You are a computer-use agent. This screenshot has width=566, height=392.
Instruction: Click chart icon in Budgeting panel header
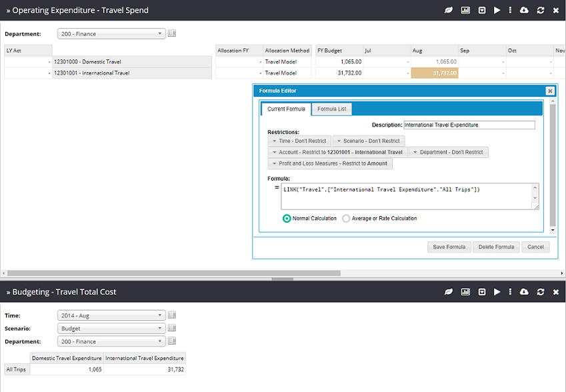(465, 292)
